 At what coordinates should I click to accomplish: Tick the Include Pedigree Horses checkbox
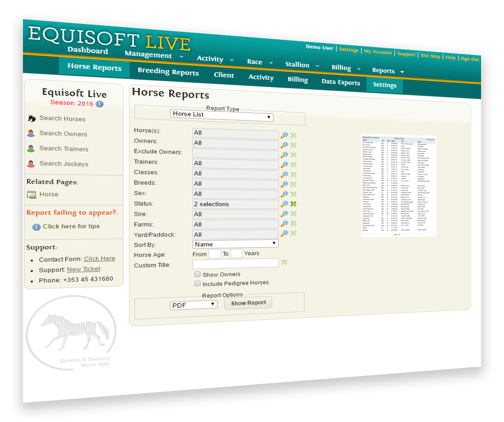click(x=197, y=284)
